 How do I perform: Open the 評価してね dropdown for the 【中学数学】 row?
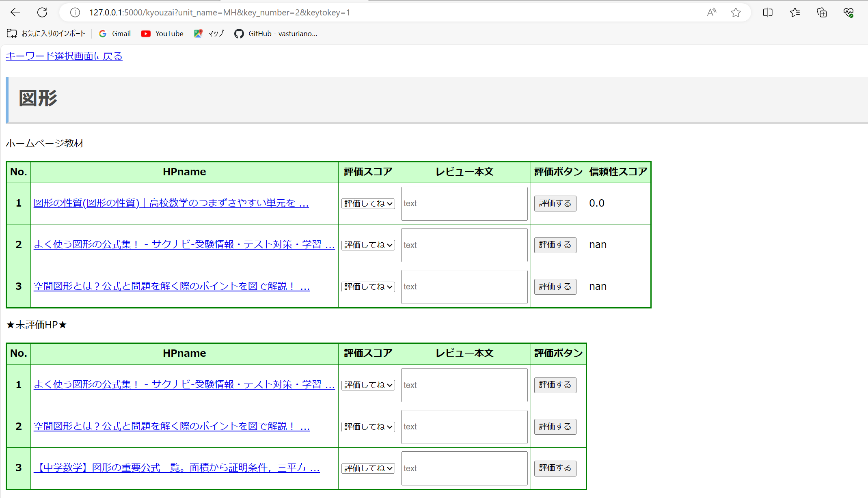368,468
